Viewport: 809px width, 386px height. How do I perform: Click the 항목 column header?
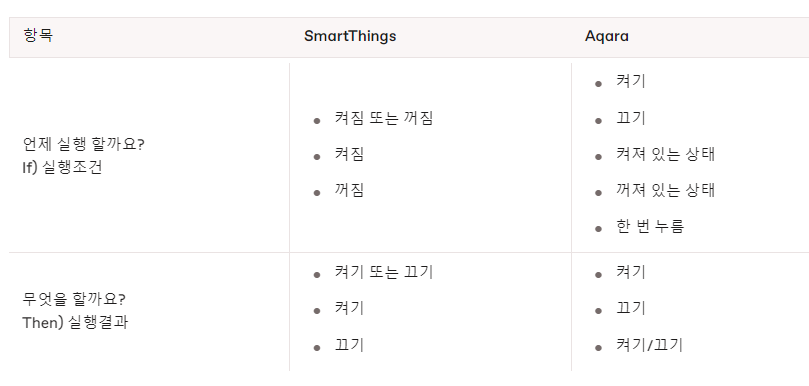pos(38,36)
